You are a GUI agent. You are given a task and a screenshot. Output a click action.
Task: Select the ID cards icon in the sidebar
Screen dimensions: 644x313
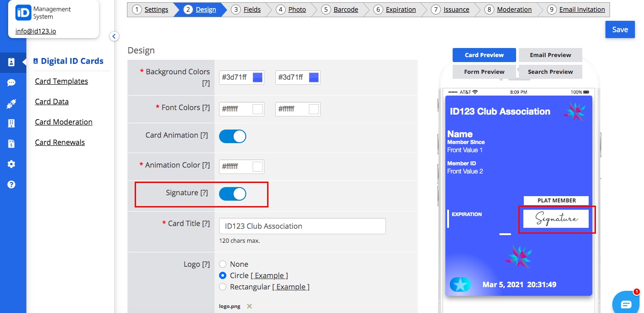pos(13,63)
